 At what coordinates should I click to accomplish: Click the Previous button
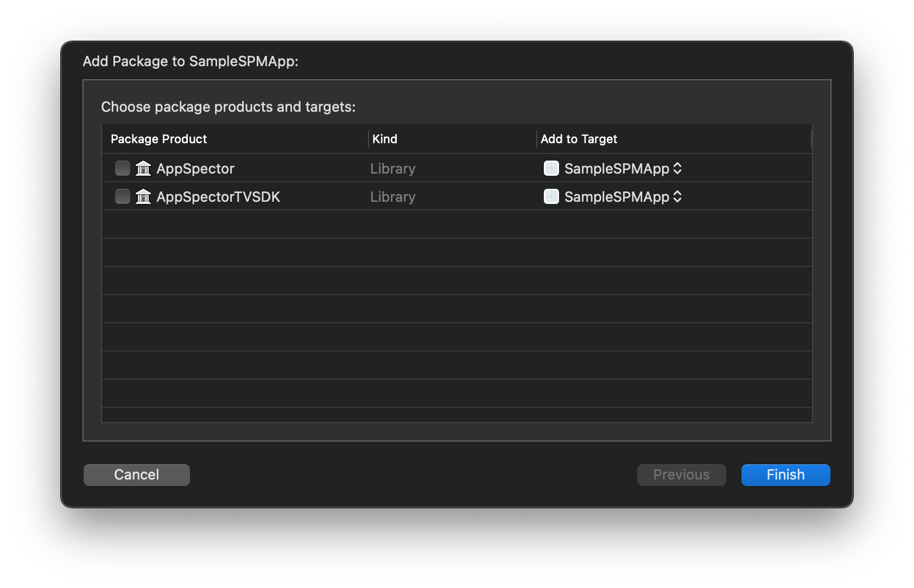682,475
